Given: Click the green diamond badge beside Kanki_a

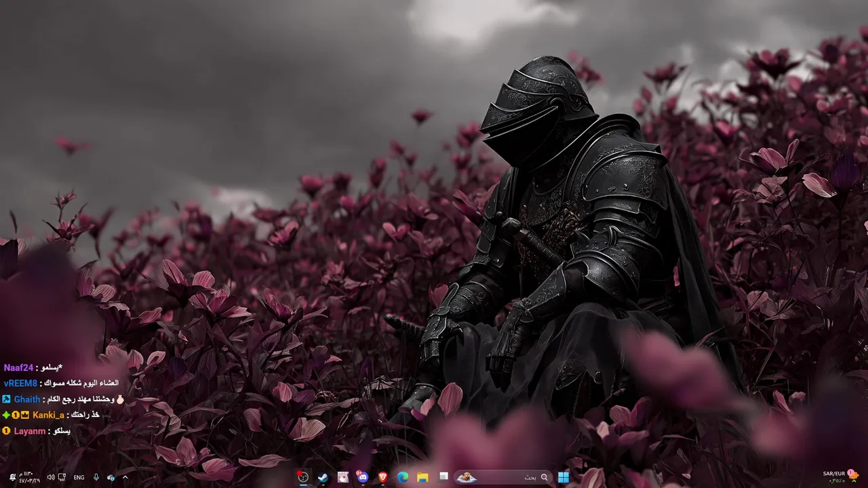Looking at the screenshot, I should [x=6, y=415].
